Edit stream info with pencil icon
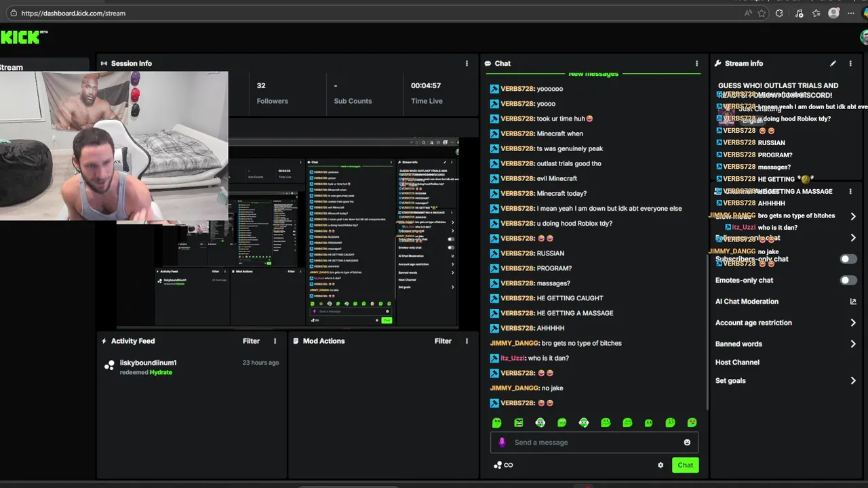The image size is (868, 488). click(833, 63)
